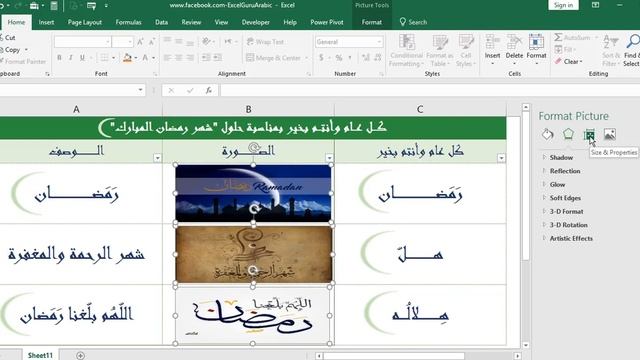Click the Insert Function fx icon
The height and width of the screenshot is (360, 640).
[209, 90]
